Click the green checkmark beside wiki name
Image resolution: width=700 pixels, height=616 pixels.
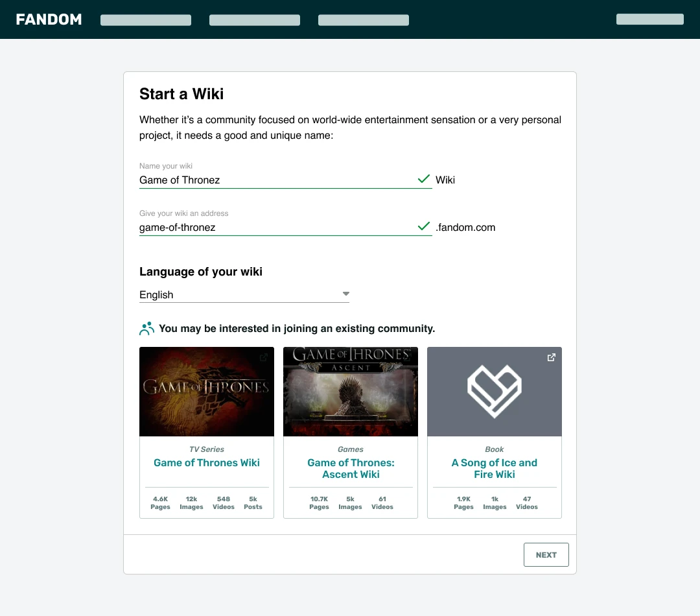click(x=424, y=179)
